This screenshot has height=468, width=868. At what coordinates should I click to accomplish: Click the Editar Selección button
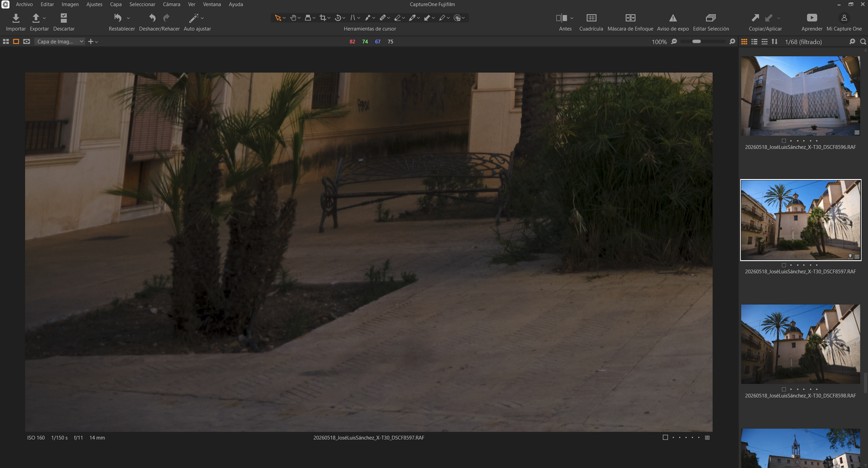(711, 22)
